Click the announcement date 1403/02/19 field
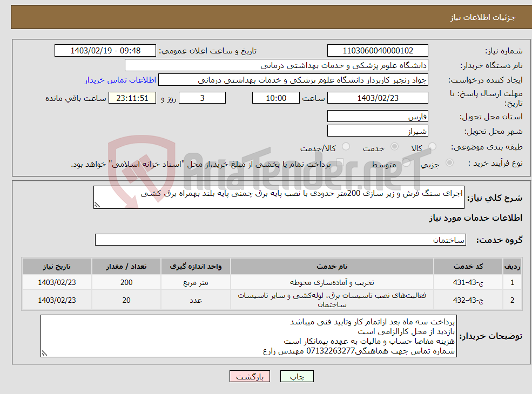Screen dimensions: 532x394 [105, 51]
